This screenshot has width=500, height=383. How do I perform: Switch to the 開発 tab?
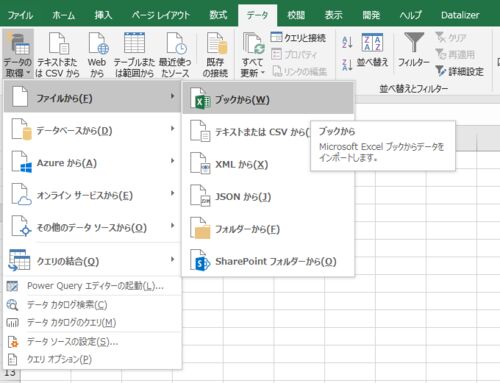(371, 15)
